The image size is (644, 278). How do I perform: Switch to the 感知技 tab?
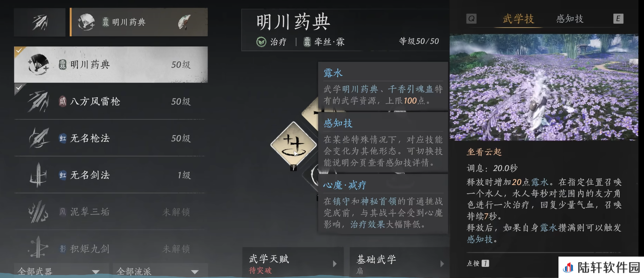(570, 19)
